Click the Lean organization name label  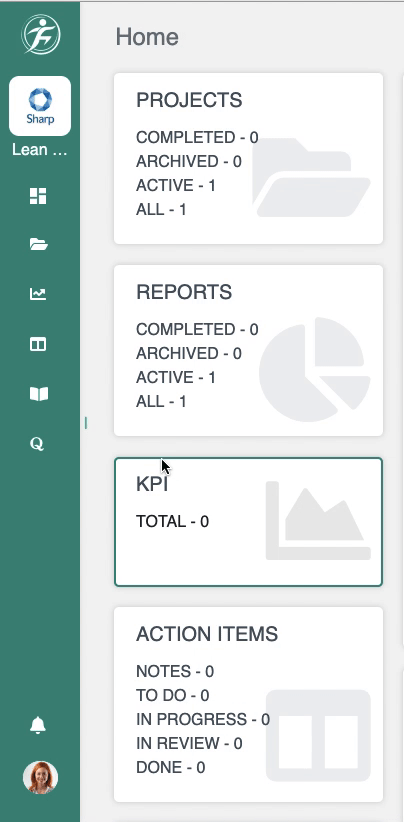(40, 150)
